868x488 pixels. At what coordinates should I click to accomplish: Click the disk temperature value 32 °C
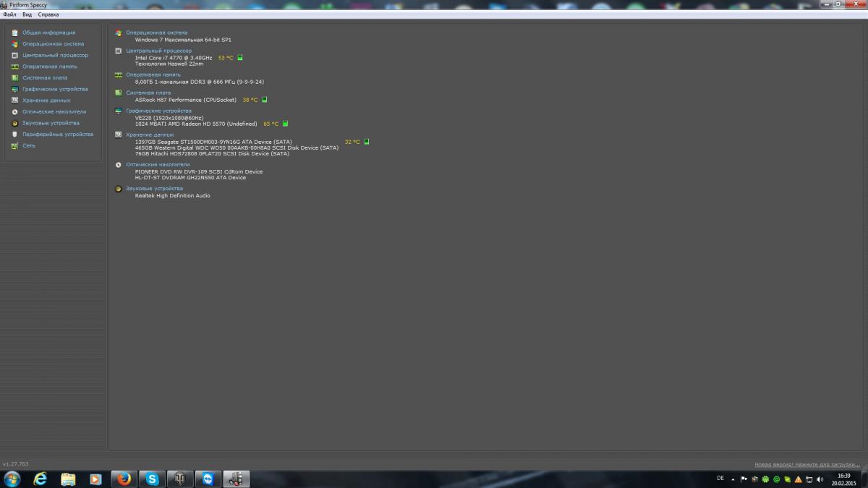(x=352, y=142)
